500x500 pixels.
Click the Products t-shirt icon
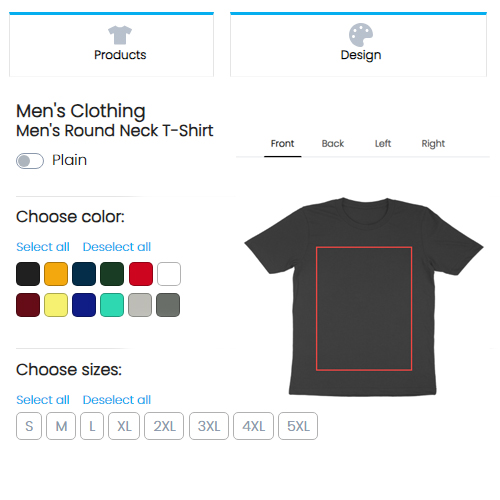pos(120,35)
